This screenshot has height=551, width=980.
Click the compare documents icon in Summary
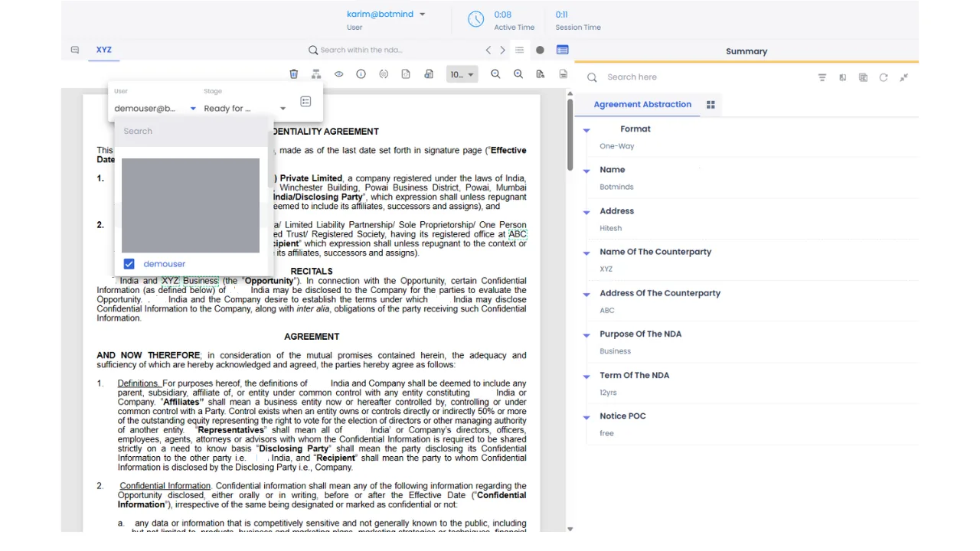click(x=842, y=77)
